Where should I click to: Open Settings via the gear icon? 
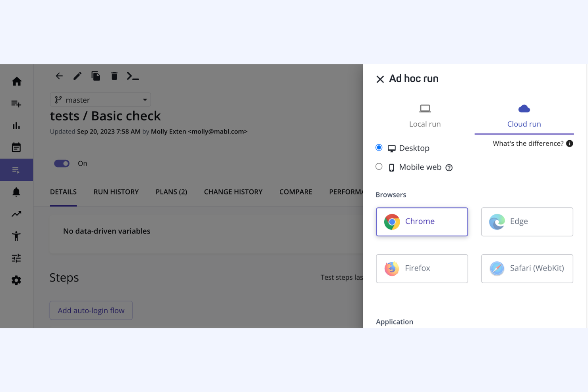click(16, 280)
